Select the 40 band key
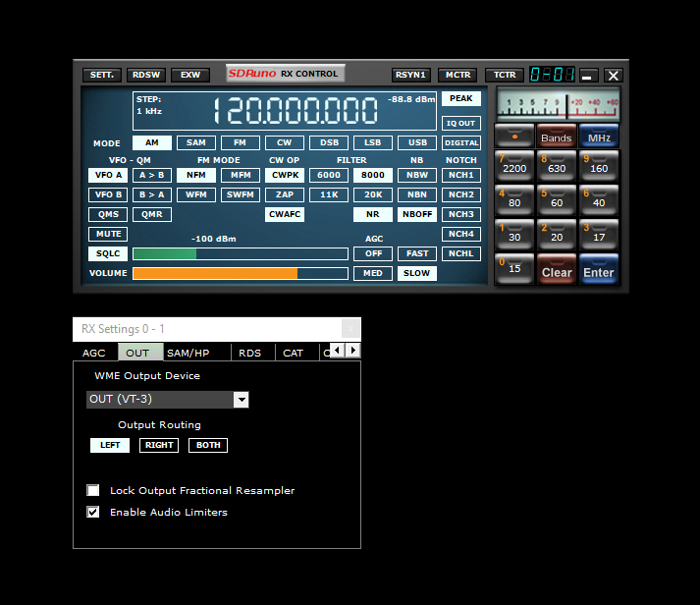 [599, 200]
